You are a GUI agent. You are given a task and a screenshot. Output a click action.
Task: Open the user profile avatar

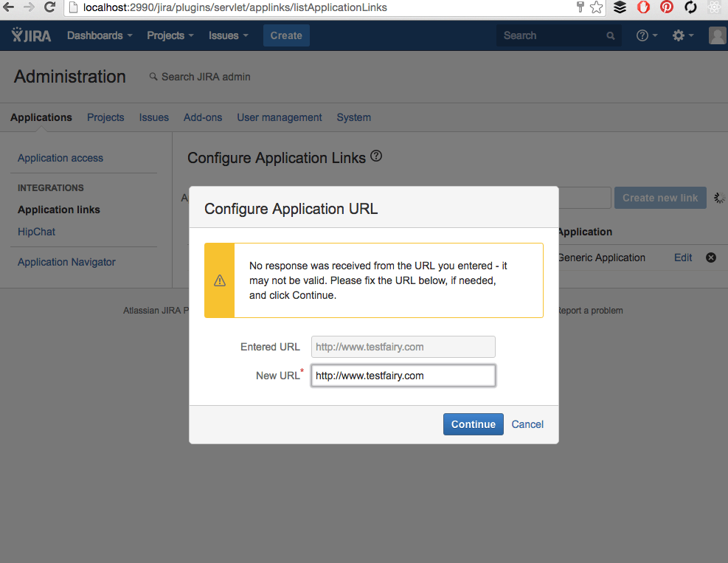point(717,35)
